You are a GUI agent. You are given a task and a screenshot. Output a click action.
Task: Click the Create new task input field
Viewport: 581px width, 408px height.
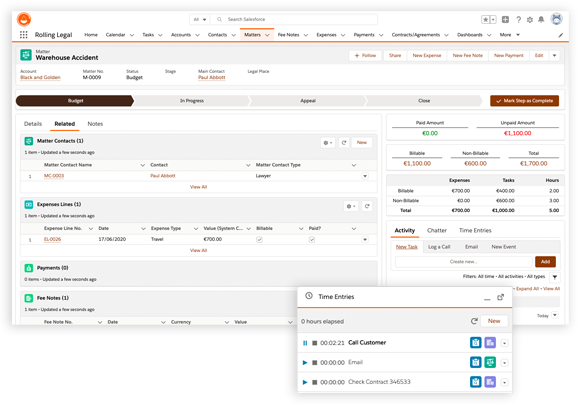pyautogui.click(x=464, y=262)
